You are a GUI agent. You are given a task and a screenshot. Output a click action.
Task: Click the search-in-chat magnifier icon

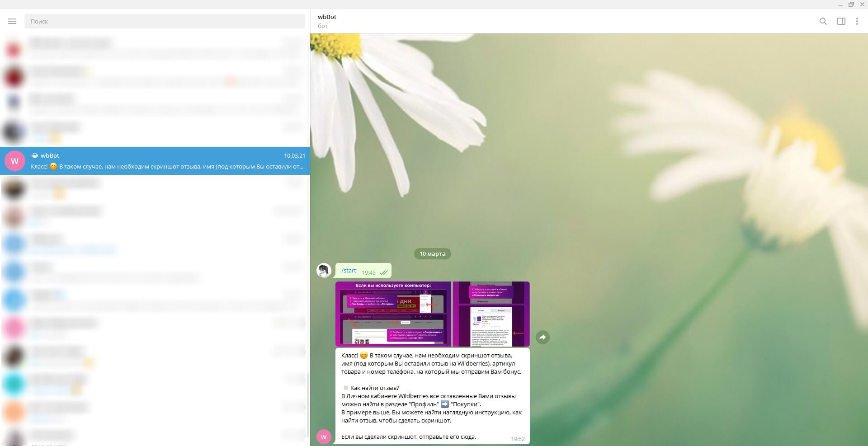[x=823, y=21]
